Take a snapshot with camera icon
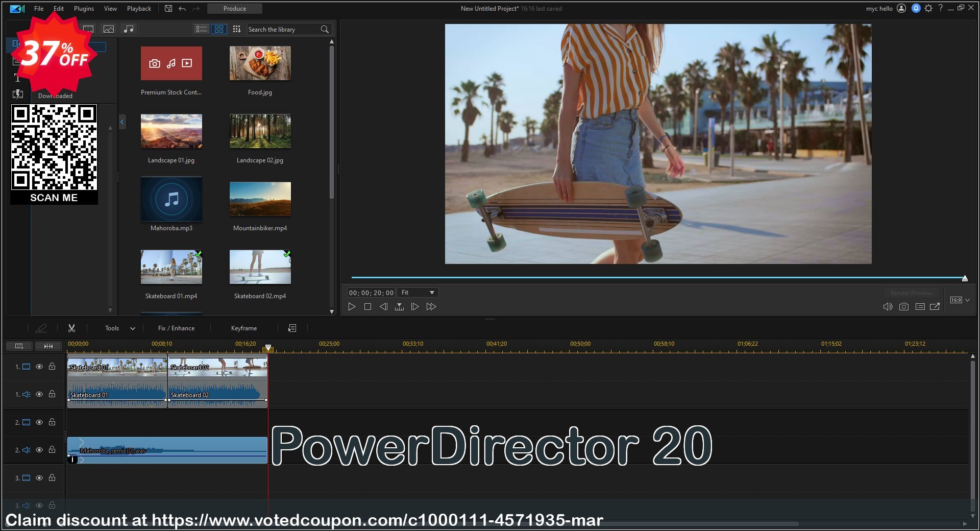 pos(904,307)
